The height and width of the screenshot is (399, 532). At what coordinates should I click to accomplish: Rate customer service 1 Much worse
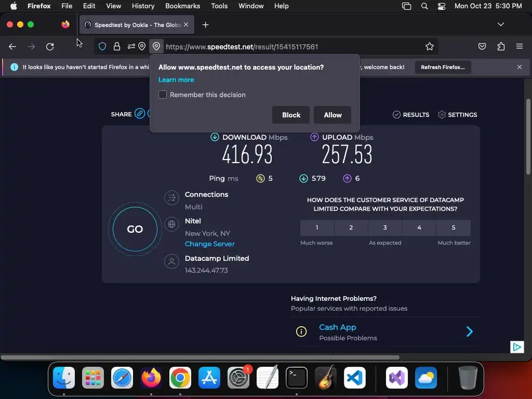click(317, 228)
